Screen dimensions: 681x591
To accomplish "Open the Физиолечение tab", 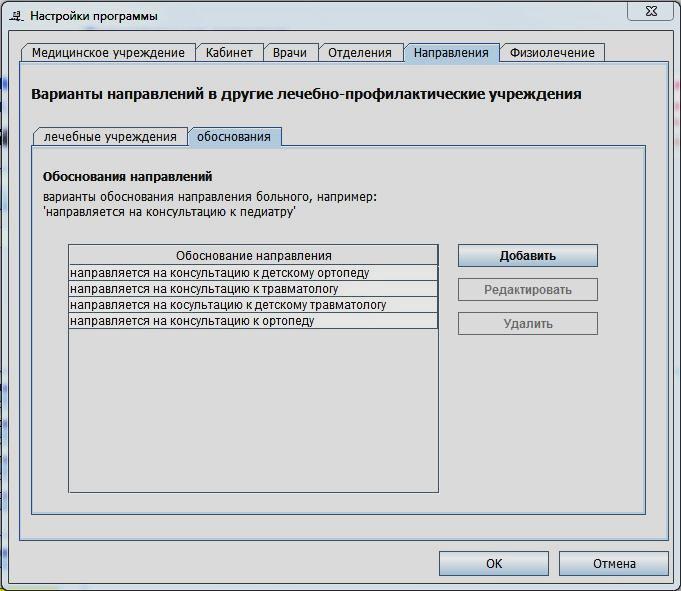I will coord(552,53).
